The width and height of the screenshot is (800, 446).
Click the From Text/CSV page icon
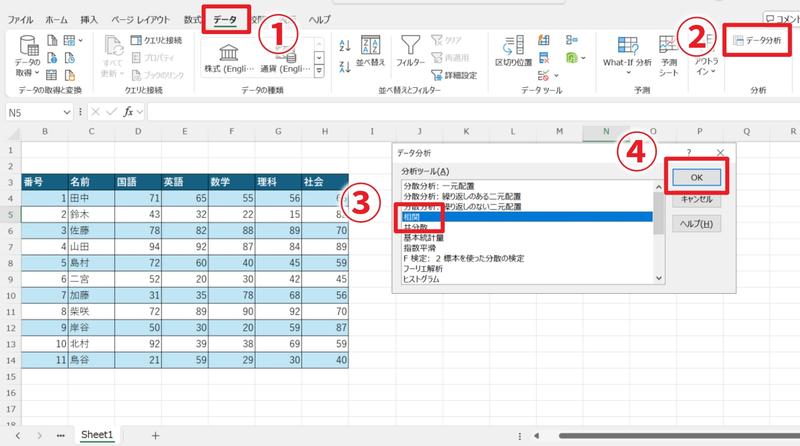point(52,40)
